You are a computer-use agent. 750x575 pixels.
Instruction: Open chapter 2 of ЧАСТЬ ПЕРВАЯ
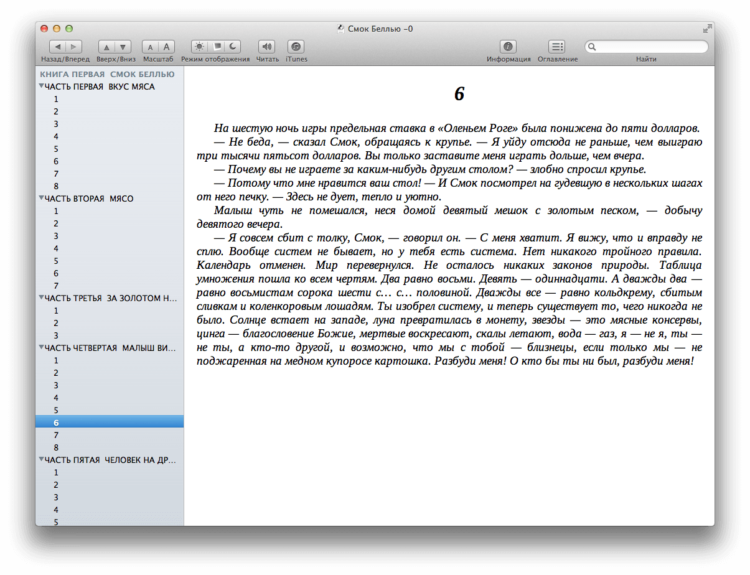click(56, 111)
